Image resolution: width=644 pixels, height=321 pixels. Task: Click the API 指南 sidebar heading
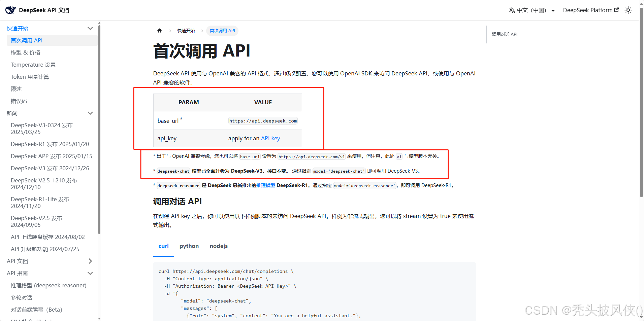17,273
